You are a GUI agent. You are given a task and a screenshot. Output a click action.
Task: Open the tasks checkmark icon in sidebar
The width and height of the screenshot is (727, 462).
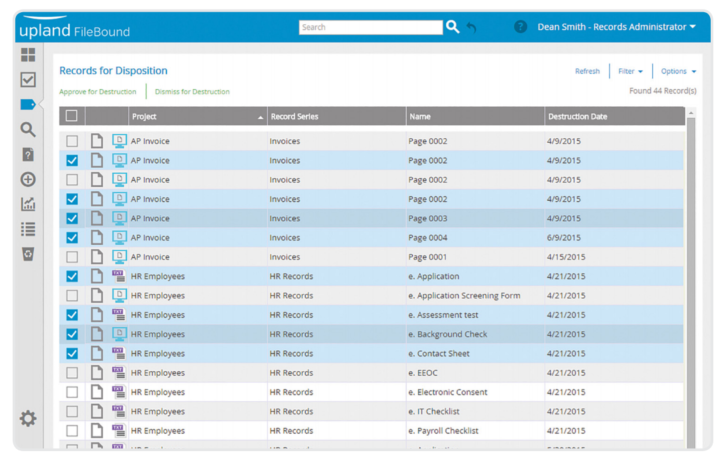28,80
